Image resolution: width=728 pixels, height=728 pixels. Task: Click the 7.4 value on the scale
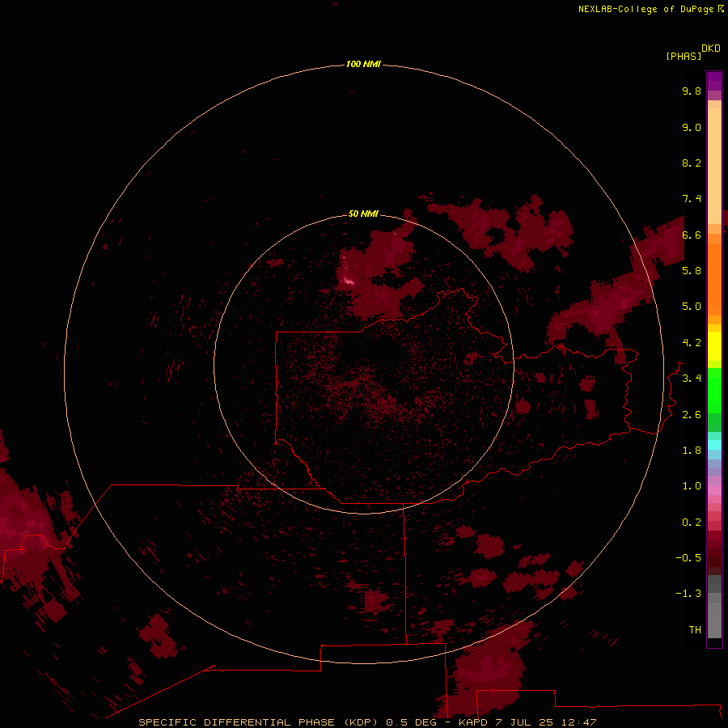tap(692, 199)
